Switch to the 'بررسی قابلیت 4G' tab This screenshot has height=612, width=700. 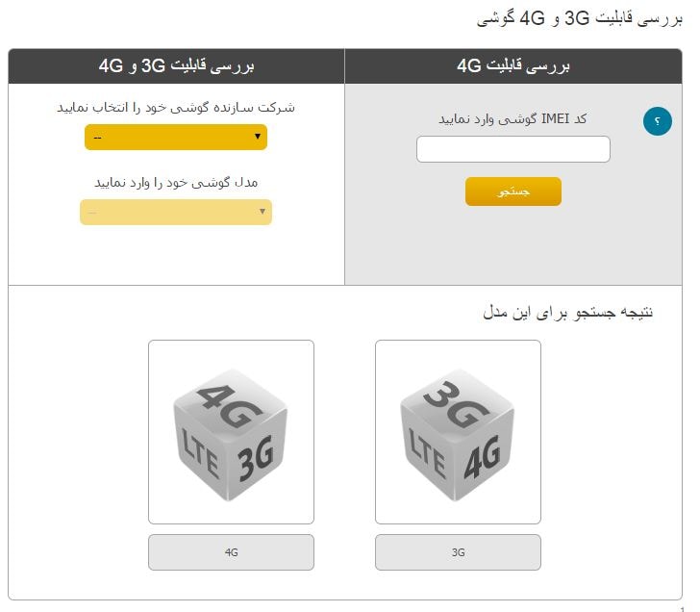[x=513, y=66]
